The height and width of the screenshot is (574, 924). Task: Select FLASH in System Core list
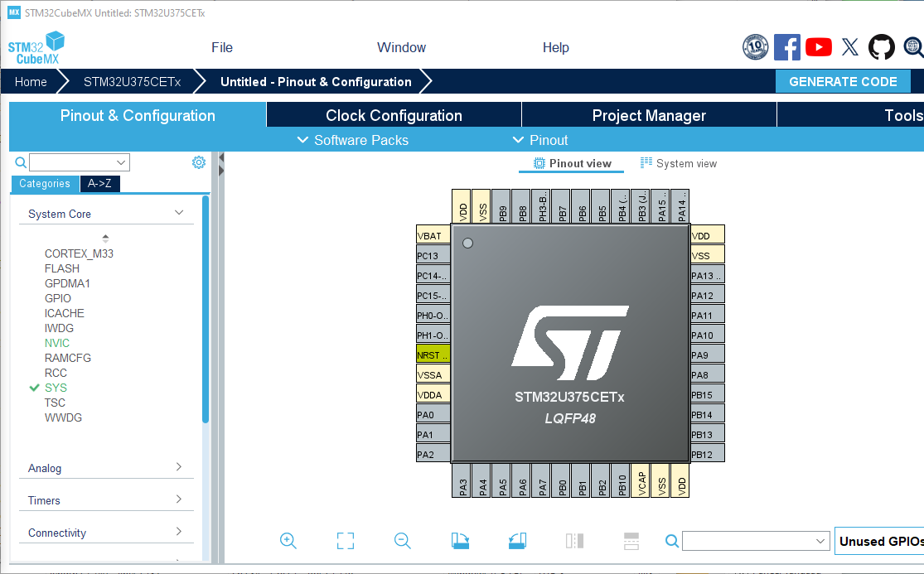62,268
